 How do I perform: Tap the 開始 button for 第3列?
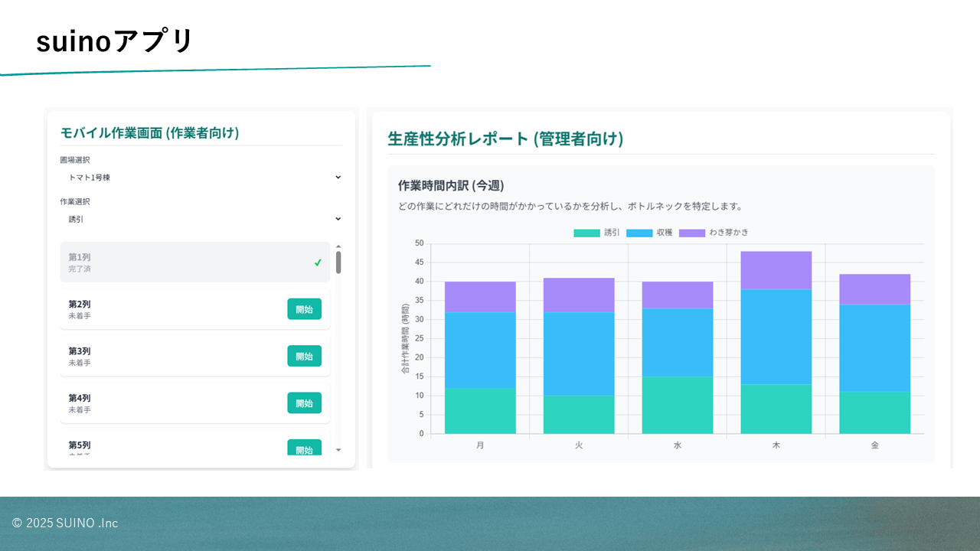point(304,356)
